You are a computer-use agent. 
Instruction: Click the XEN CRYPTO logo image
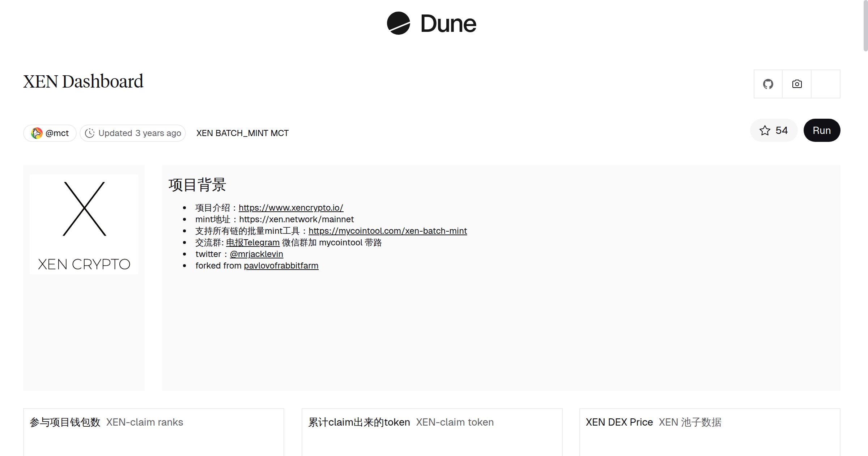click(84, 224)
